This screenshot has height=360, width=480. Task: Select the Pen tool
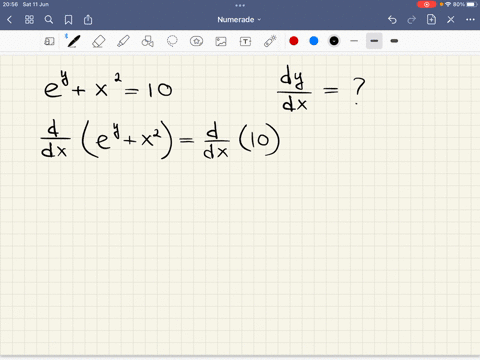pyautogui.click(x=73, y=41)
